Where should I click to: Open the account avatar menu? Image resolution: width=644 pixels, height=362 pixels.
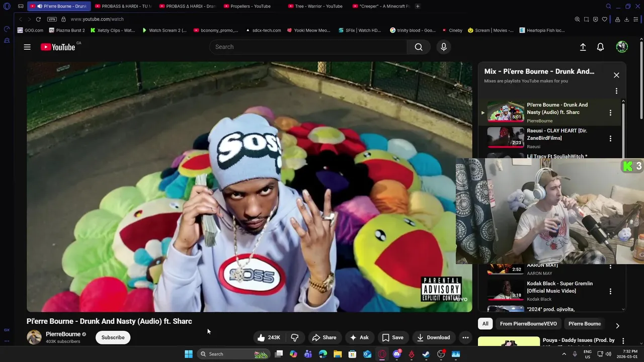622,47
